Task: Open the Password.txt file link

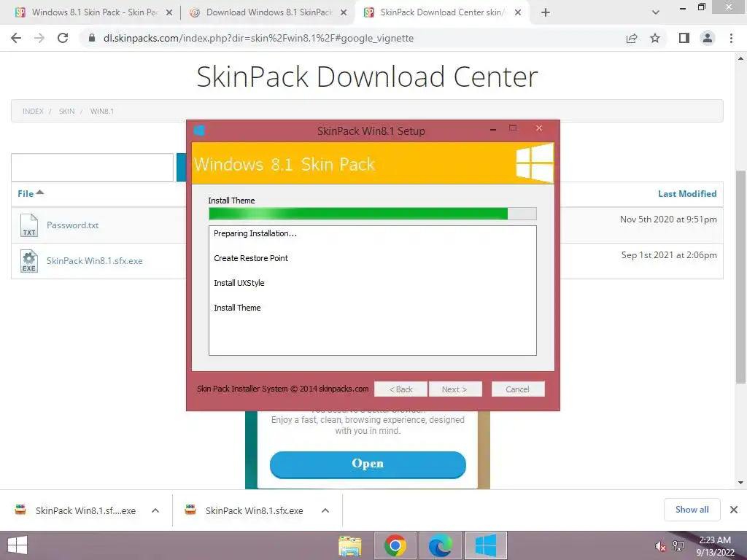Action: click(72, 225)
